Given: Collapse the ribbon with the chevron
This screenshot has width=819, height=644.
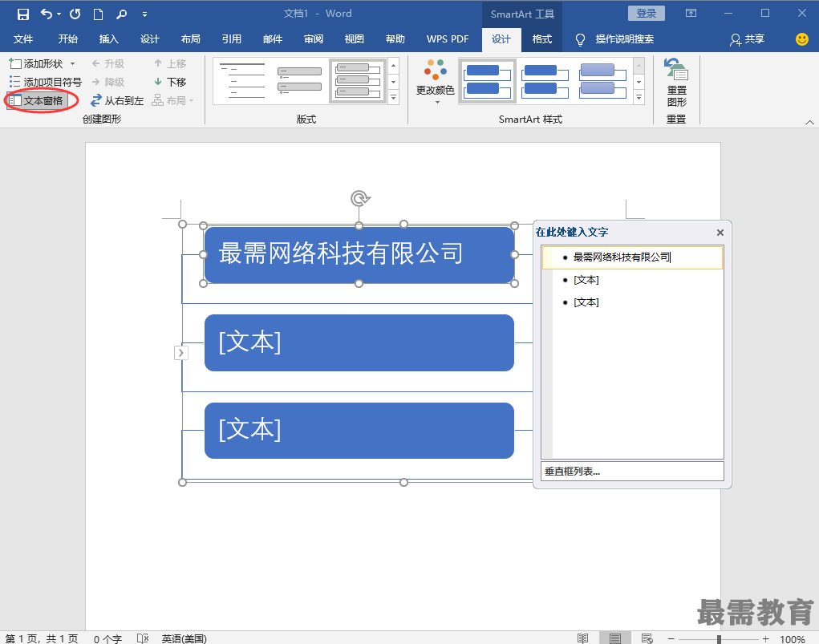Looking at the screenshot, I should coord(809,122).
